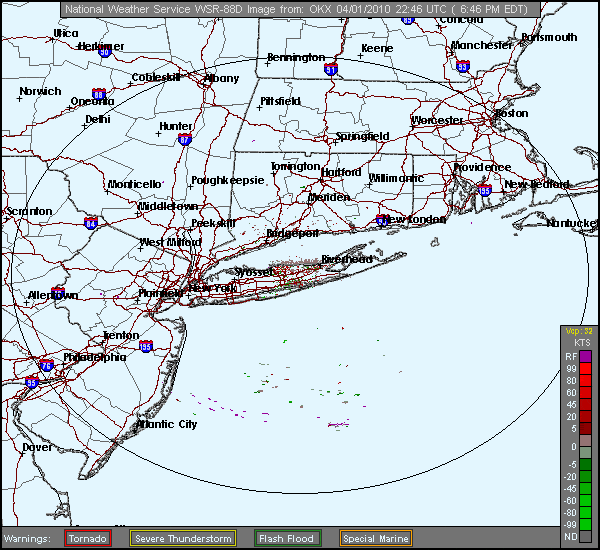This screenshot has width=600, height=550.
Task: Click the Worcester city label
Action: 437,120
